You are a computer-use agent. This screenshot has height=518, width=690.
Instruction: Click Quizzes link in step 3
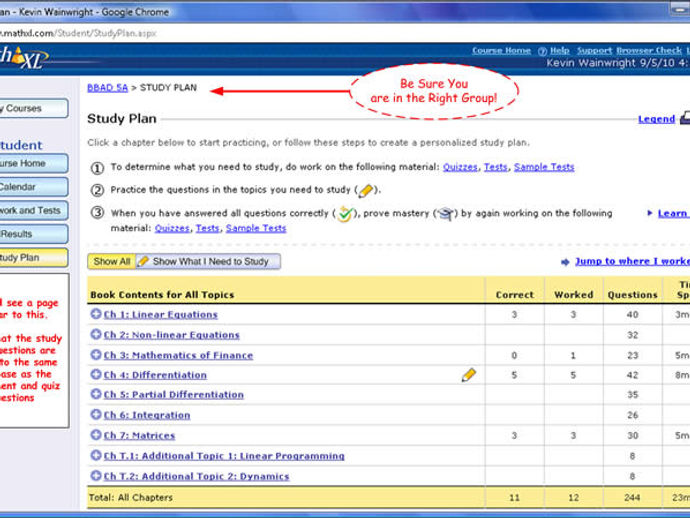click(172, 228)
